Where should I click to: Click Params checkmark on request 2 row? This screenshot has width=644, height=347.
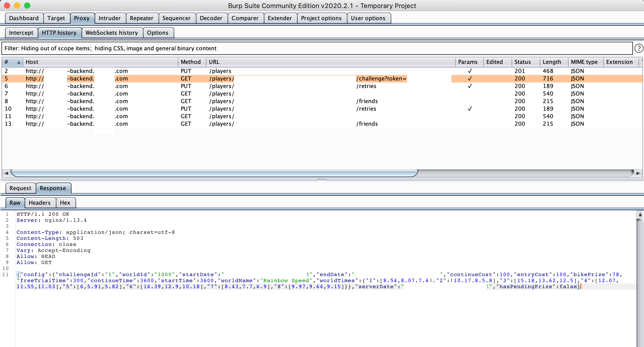click(469, 71)
